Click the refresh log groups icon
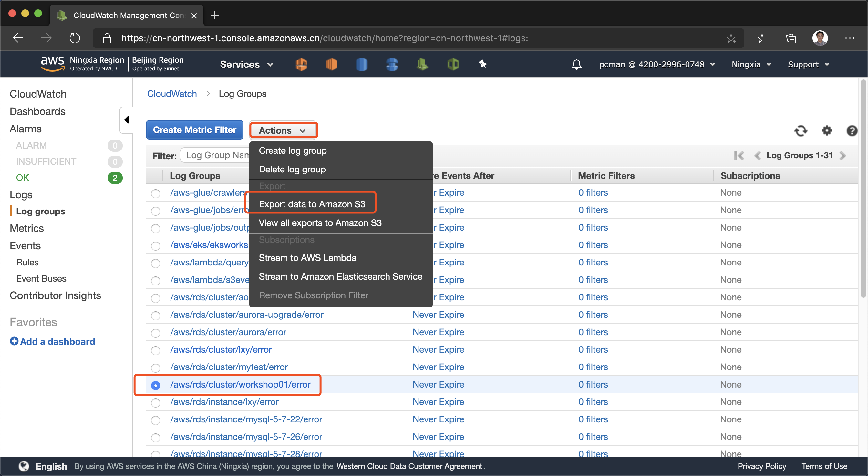 [801, 131]
